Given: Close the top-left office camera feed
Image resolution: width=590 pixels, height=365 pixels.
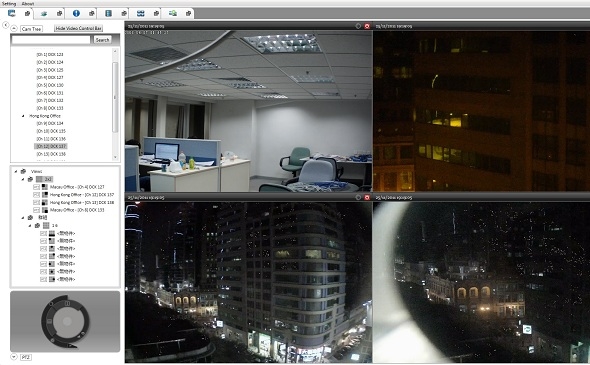Looking at the screenshot, I should click(x=367, y=26).
